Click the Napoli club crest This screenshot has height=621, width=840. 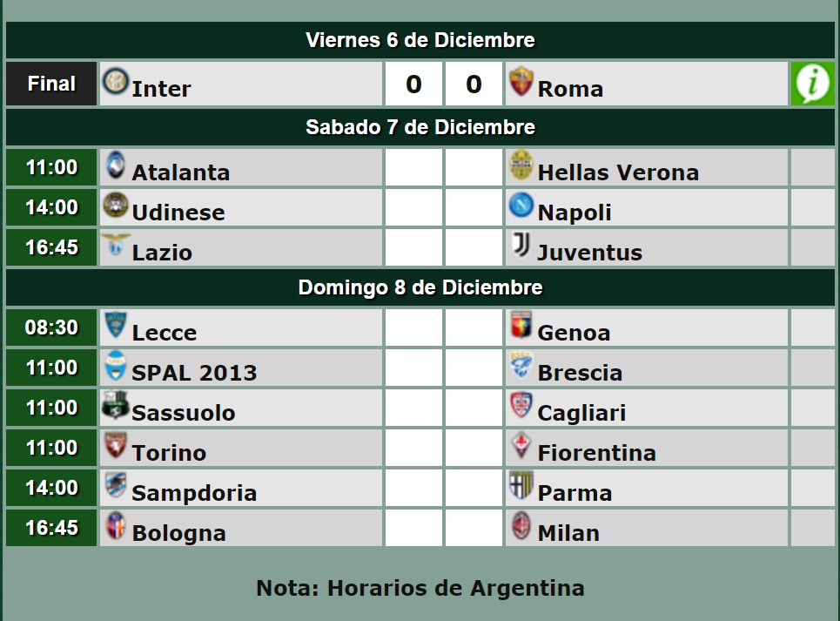pos(521,206)
